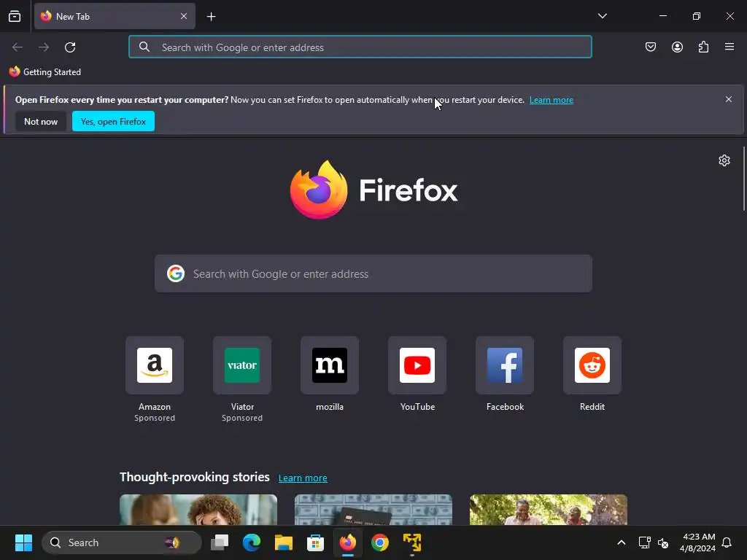Open clock and date 4:23 AM
Screen dimensions: 747x560
coord(697,542)
